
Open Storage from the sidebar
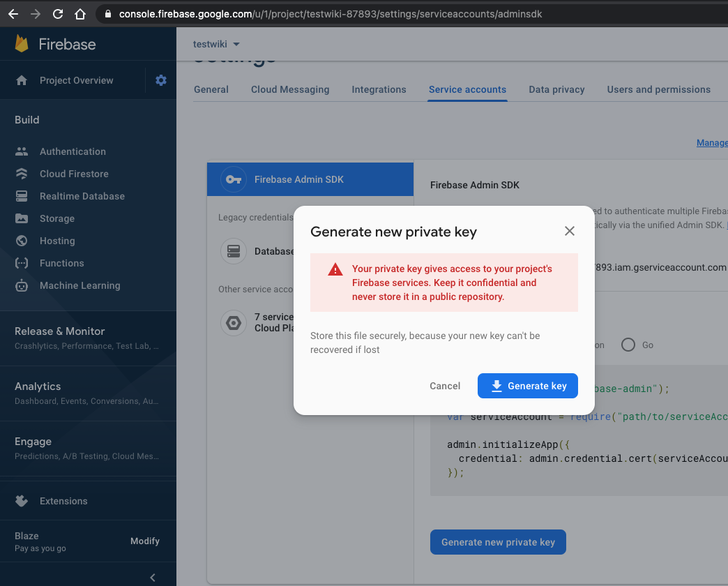[57, 218]
